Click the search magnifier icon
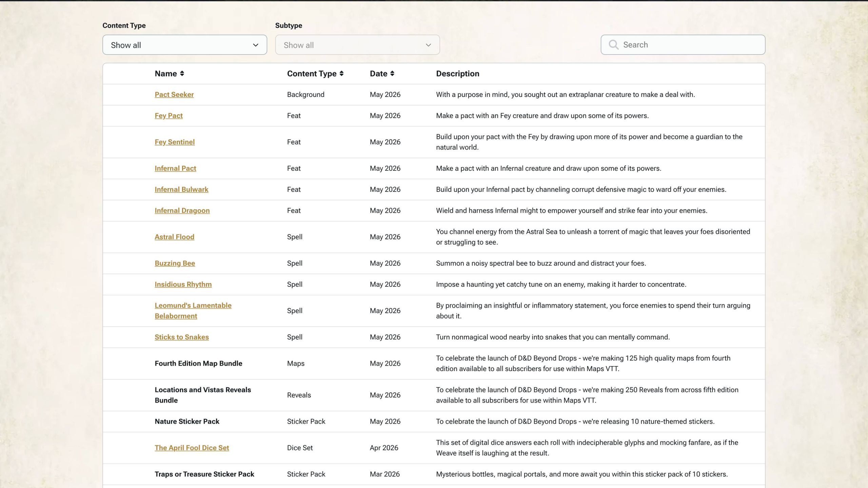The image size is (868, 488). coord(613,45)
